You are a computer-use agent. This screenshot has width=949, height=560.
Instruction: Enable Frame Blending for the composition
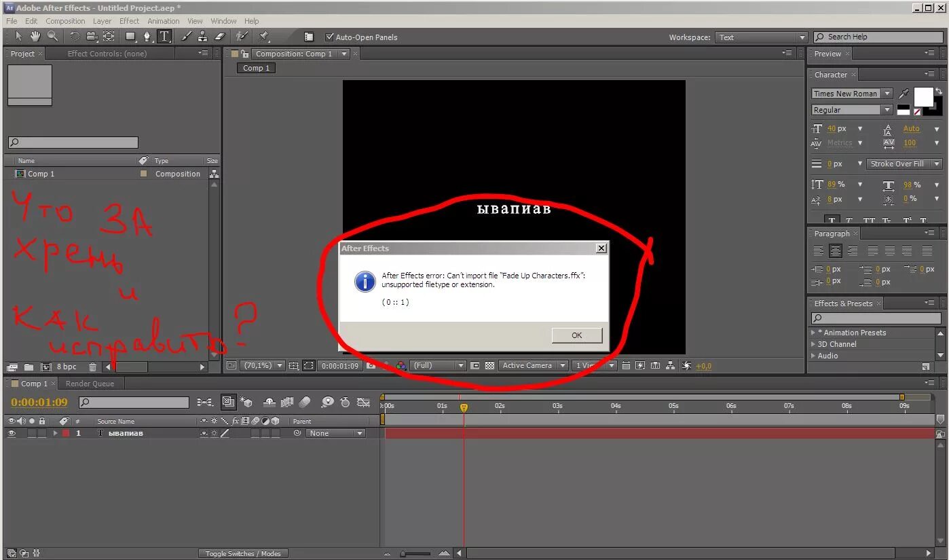287,402
